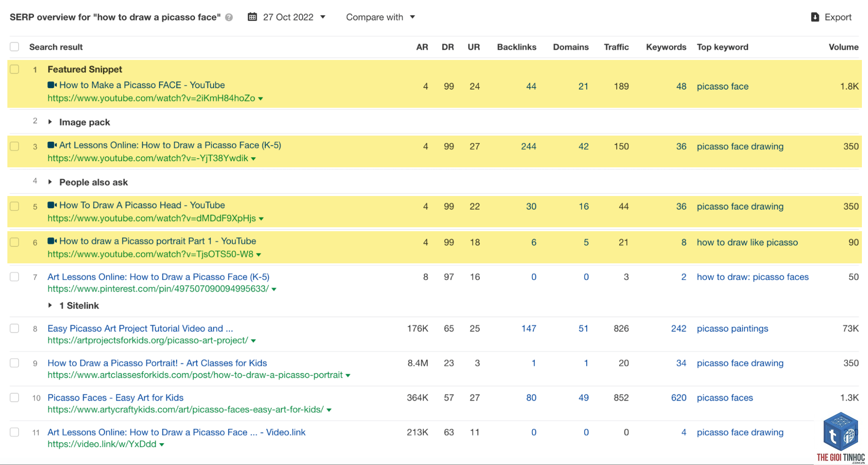
Task: Click the Domains column header
Action: click(571, 47)
